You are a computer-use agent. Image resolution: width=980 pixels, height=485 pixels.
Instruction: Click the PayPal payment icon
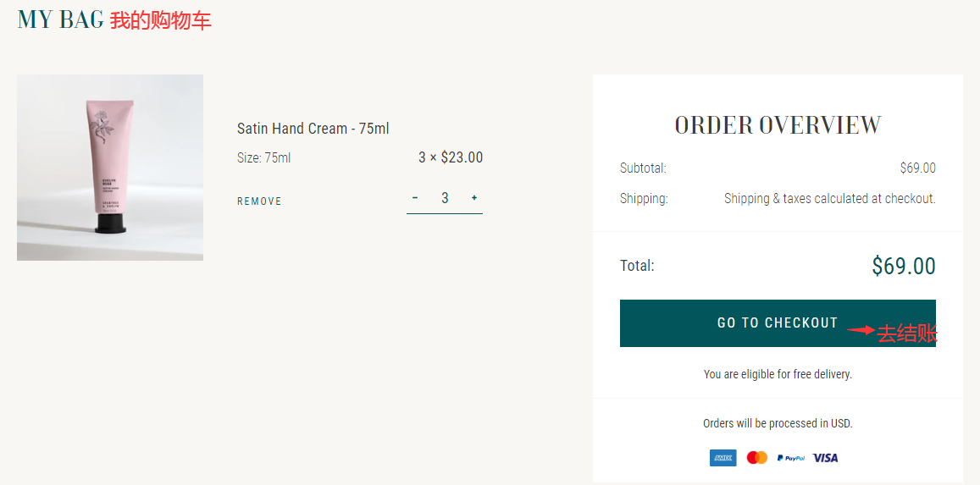791,458
